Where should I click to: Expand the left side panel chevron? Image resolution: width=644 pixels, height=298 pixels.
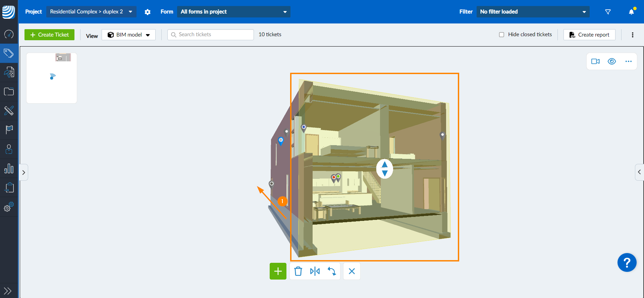[23, 172]
